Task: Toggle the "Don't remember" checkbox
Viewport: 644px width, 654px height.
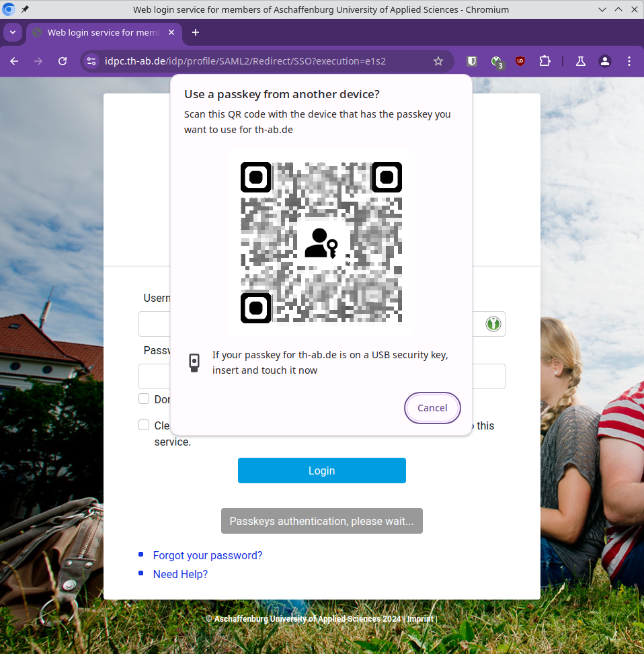Action: click(144, 399)
